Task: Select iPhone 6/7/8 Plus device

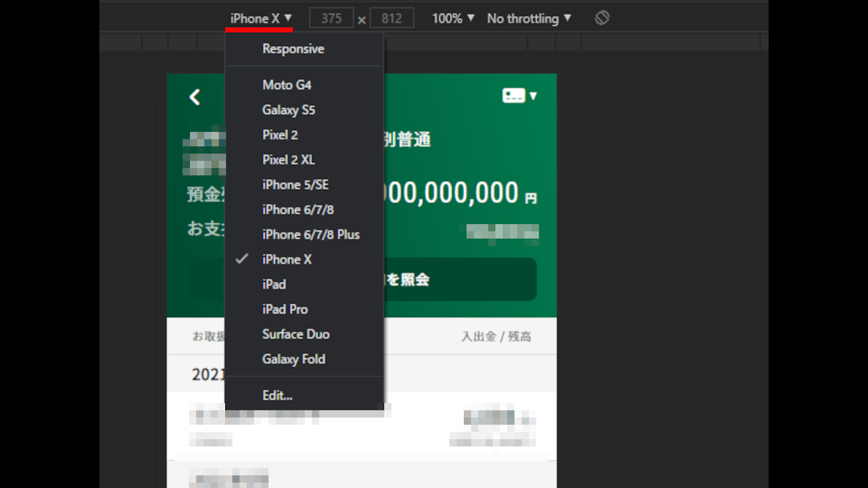Action: (304, 235)
